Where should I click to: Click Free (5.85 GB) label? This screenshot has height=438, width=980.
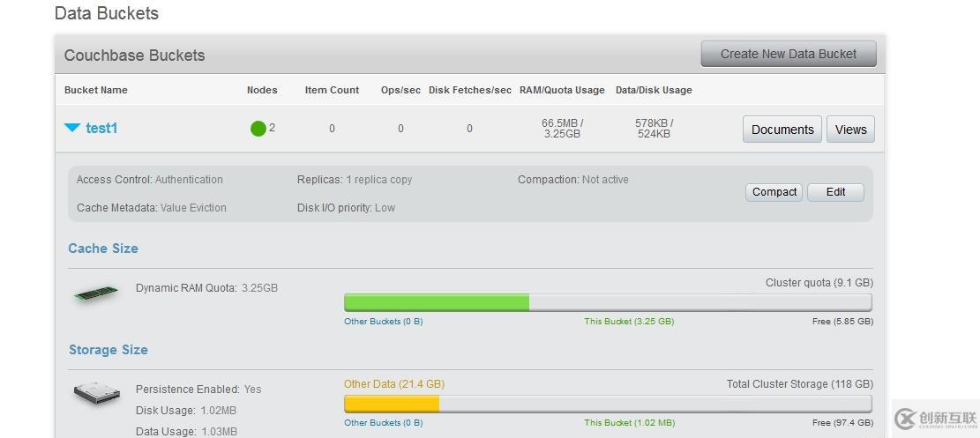point(842,321)
